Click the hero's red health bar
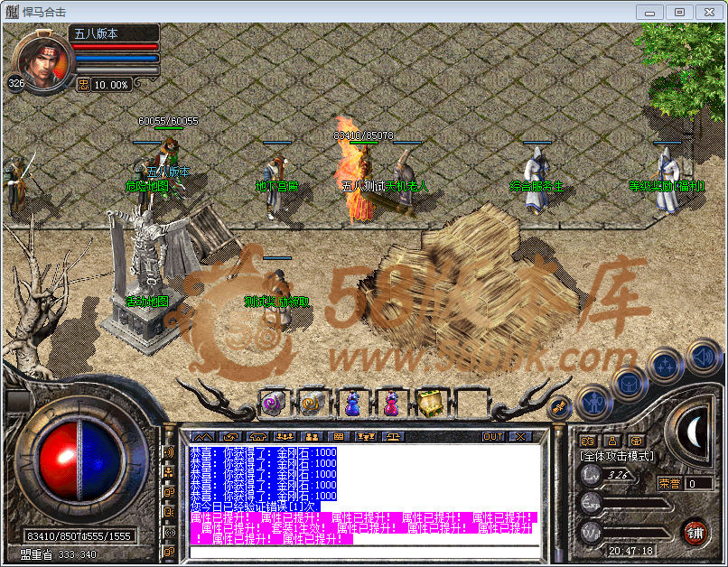Image resolution: width=728 pixels, height=567 pixels. [115, 47]
